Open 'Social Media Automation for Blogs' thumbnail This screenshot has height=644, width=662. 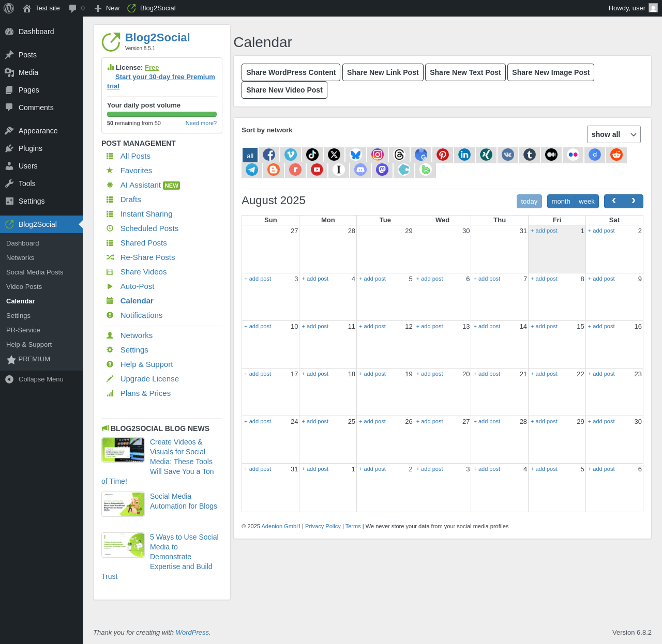(123, 504)
